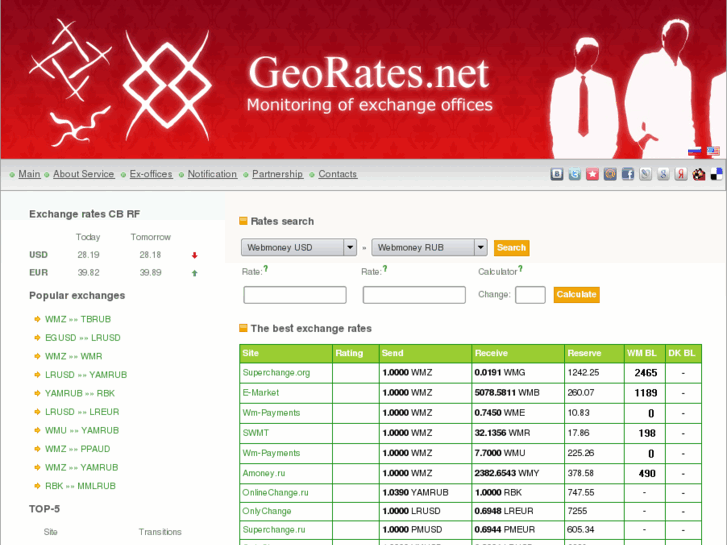727x545 pixels.
Task: Click the DK BL column header
Action: click(682, 353)
